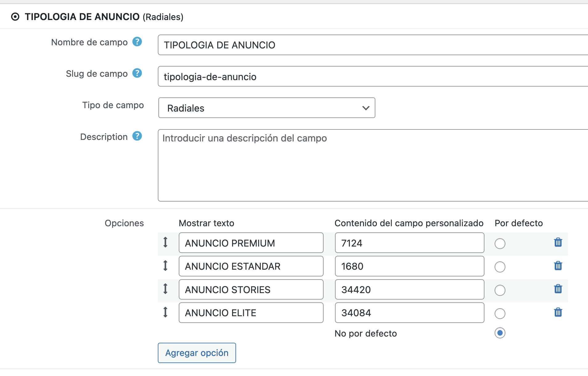The height and width of the screenshot is (376, 588).
Task: Set ANUNCIO ELITE as default option
Action: tap(500, 313)
